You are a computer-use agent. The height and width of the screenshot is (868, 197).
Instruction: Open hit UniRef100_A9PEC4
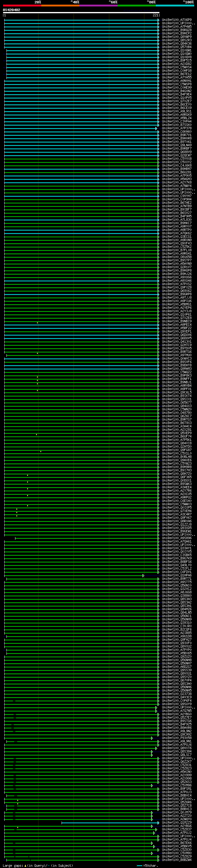click(x=176, y=325)
